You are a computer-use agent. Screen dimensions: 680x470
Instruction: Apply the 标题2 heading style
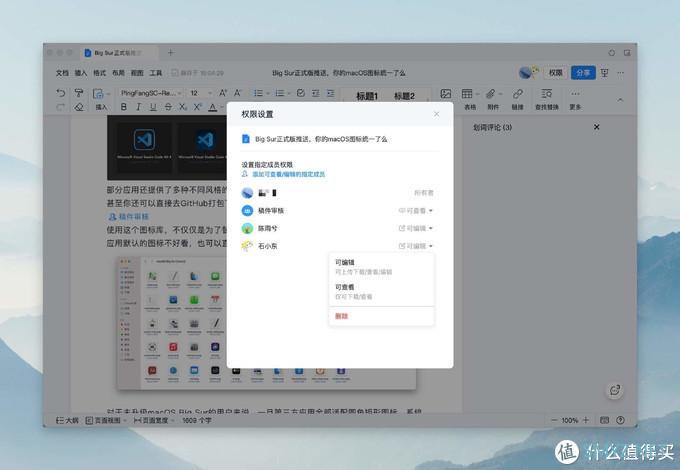tap(404, 96)
